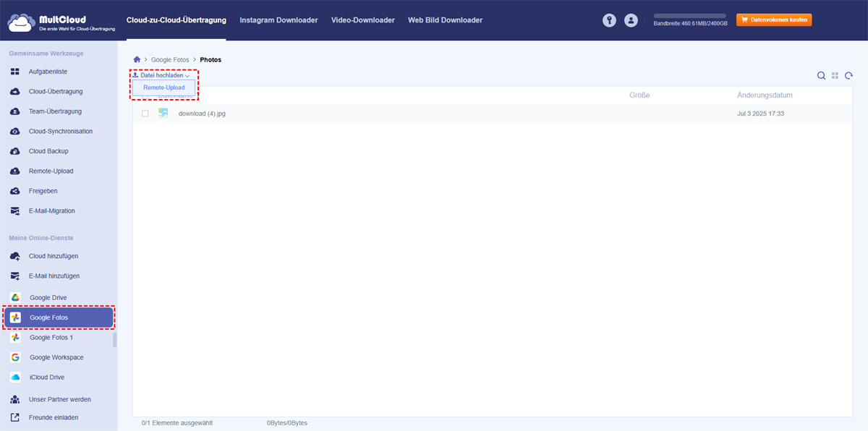Click the refresh icon
This screenshot has height=431, width=868.
(x=849, y=75)
